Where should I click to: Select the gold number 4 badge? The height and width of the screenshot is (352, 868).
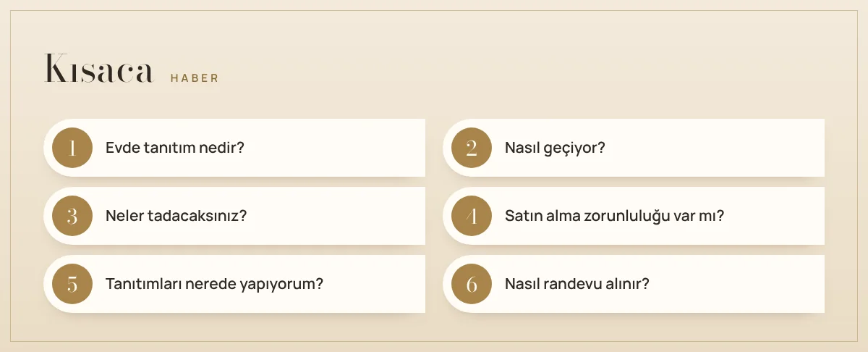tap(472, 216)
